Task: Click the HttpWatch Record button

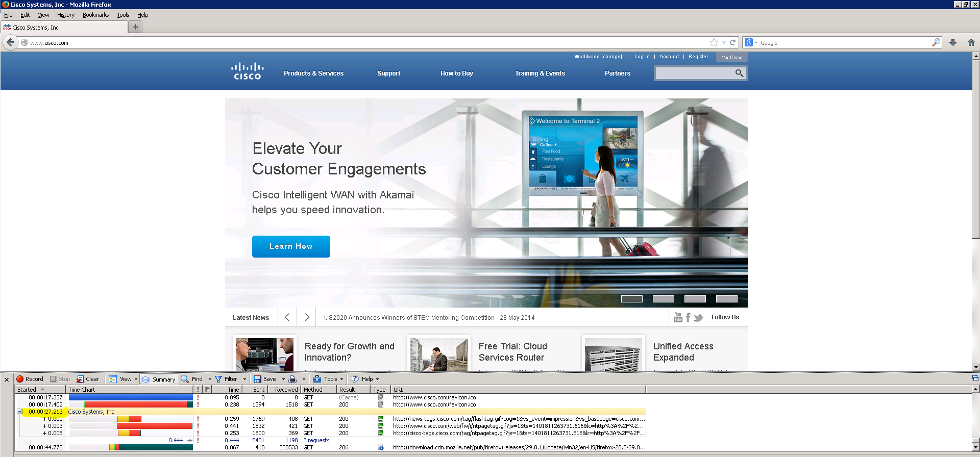Action: (30, 379)
